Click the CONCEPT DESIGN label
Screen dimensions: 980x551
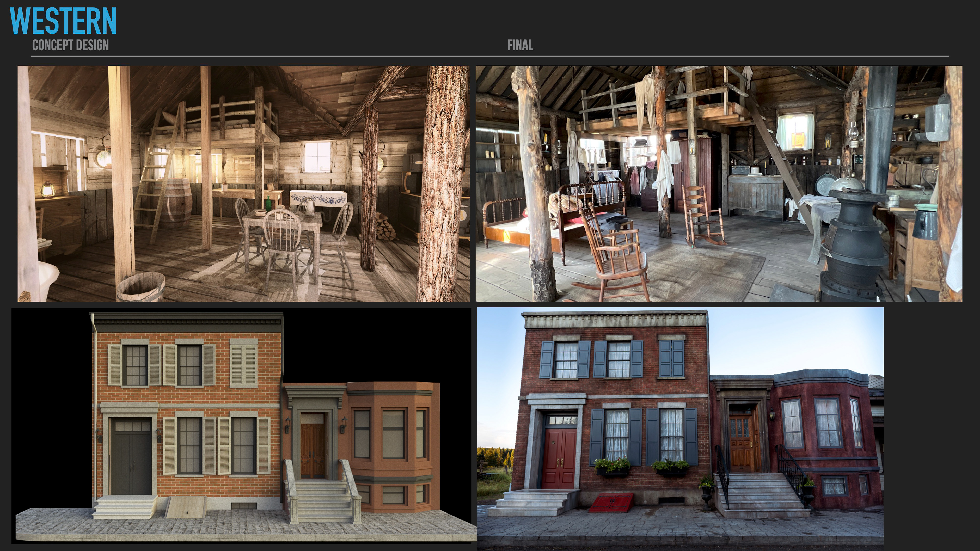click(x=70, y=45)
